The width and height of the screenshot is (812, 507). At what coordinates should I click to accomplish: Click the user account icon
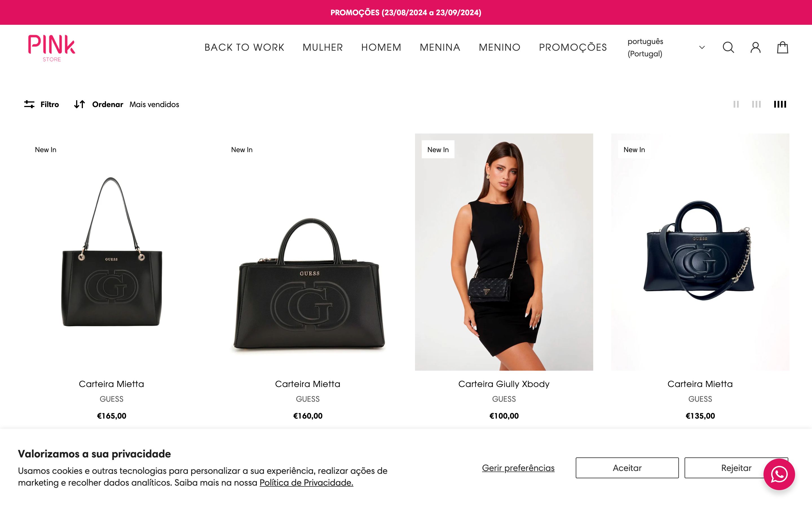(x=756, y=47)
